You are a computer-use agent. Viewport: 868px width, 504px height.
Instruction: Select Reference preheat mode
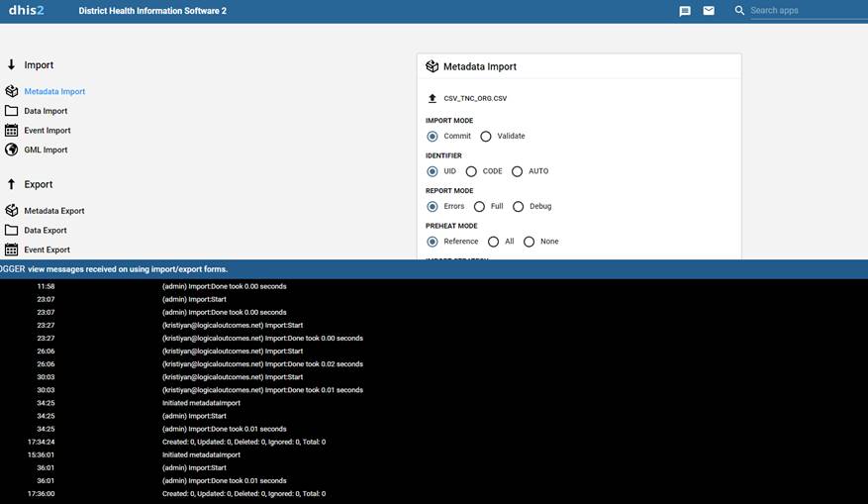(x=433, y=242)
